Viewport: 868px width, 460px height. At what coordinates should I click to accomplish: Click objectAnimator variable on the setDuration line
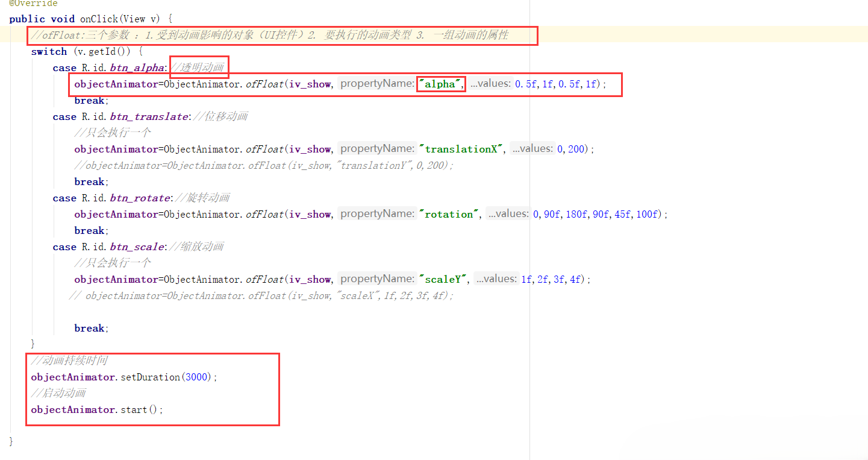coord(73,377)
